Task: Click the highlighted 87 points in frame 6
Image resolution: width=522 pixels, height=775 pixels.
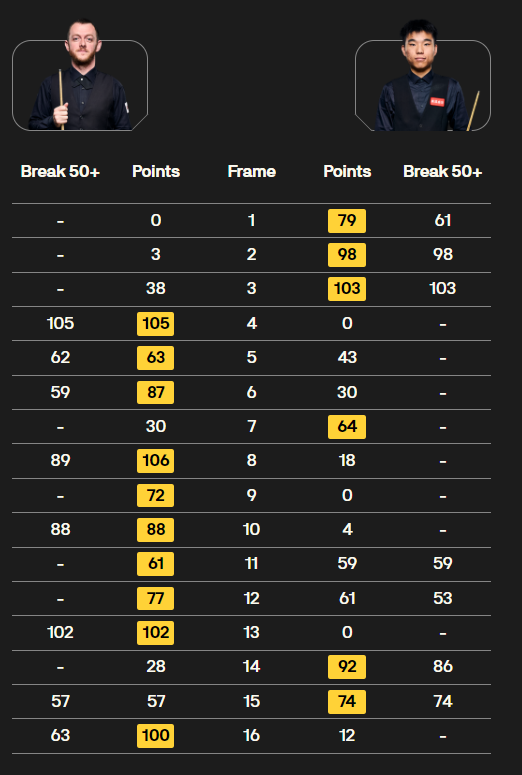Action: coord(156,392)
